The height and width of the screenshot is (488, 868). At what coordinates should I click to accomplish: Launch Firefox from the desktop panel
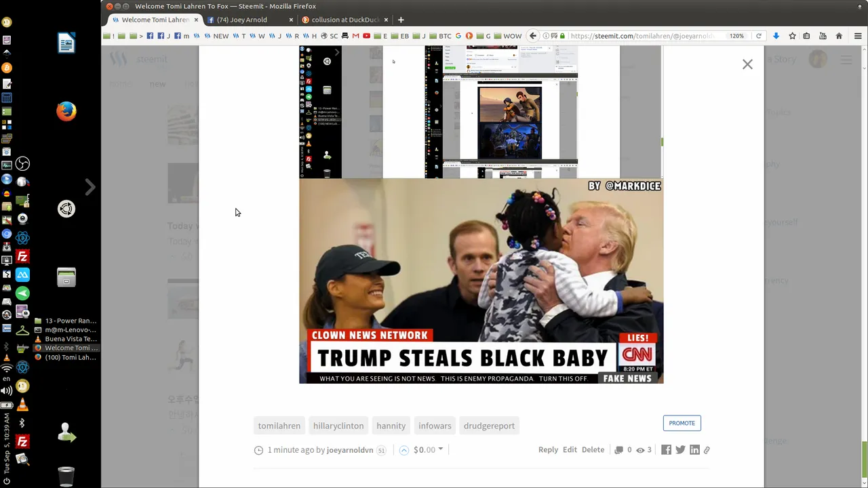coord(66,111)
